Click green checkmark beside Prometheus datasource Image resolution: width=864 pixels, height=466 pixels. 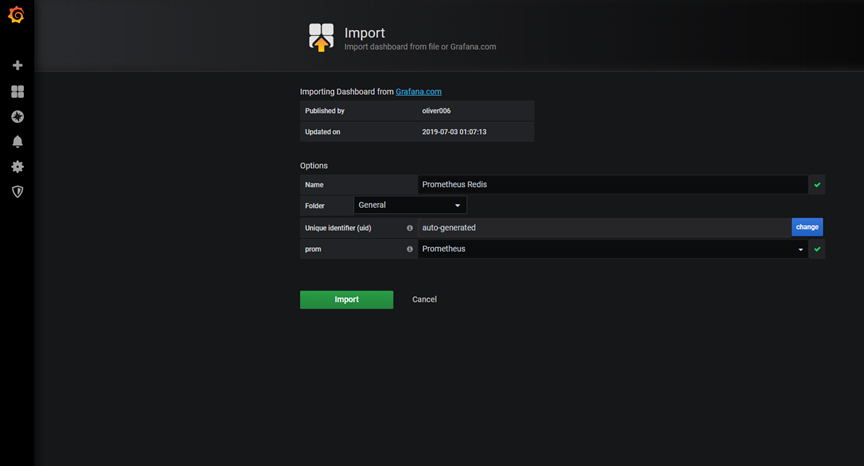click(x=817, y=249)
